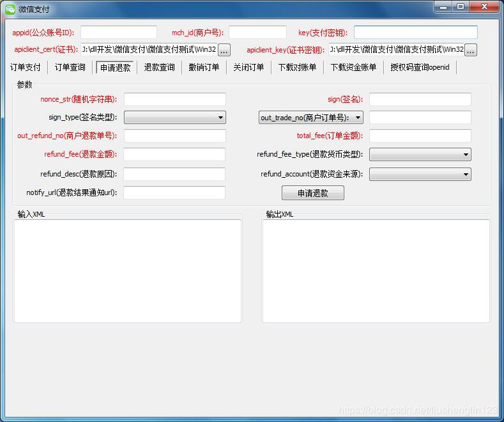
Task: Expand the refund_fee_type currency dropdown
Action: [x=420, y=154]
